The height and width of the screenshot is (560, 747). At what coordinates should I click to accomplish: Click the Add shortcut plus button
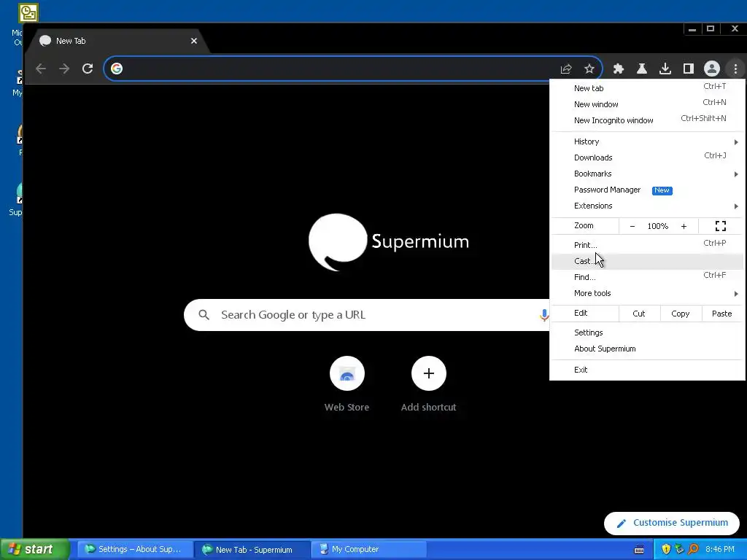point(429,373)
